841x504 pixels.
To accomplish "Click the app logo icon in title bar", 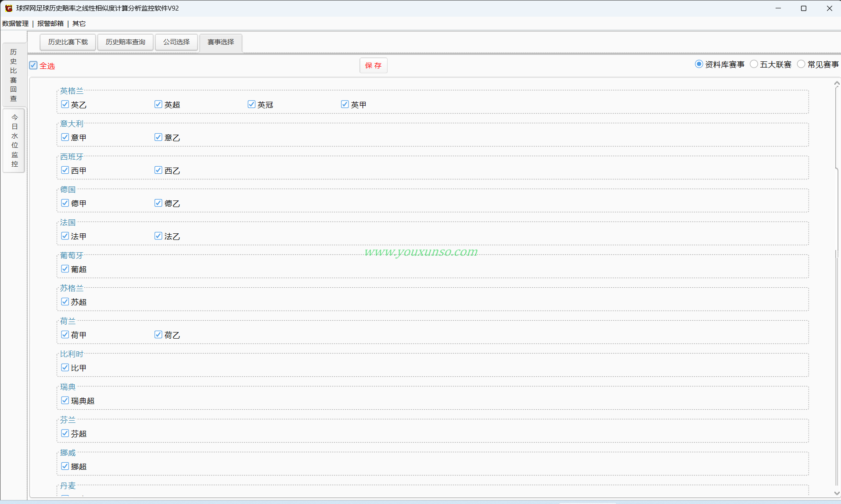I will (9, 8).
